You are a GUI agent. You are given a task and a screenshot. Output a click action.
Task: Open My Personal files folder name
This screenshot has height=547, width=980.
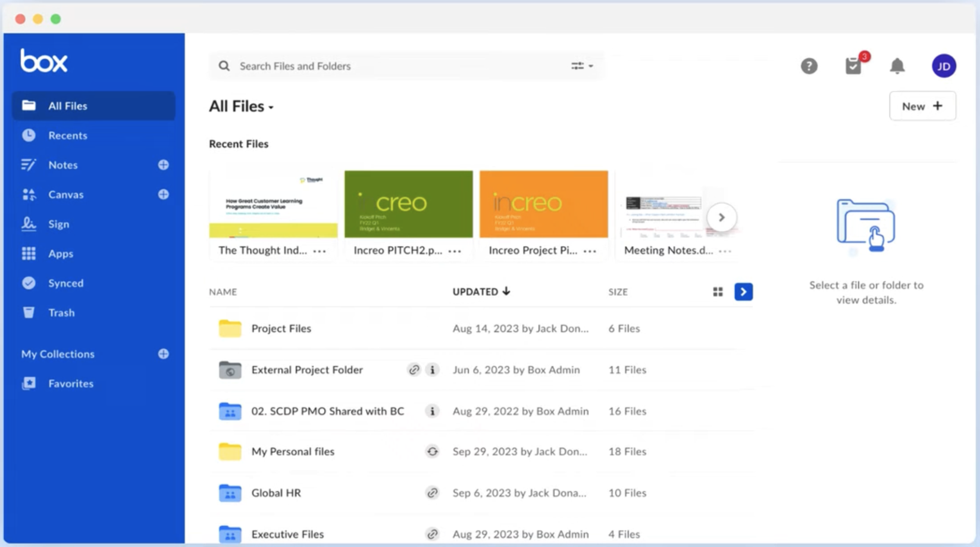292,451
